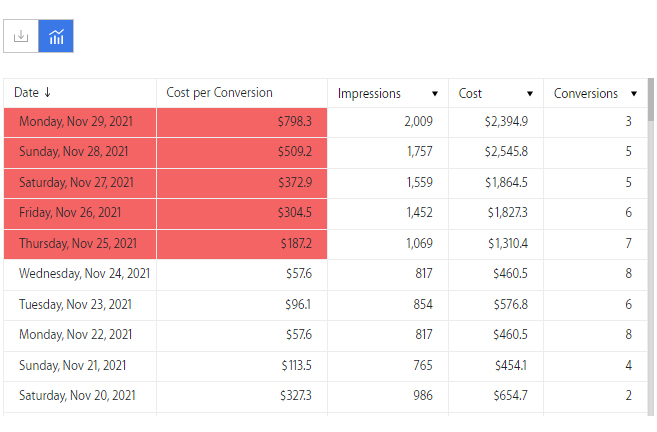This screenshot has height=432, width=657.
Task: Click the download export icon
Action: 21,36
